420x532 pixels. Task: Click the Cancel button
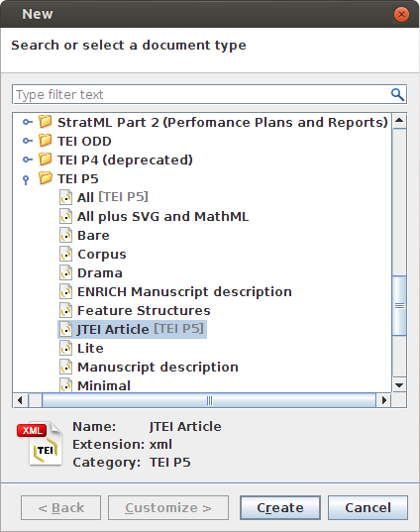[367, 507]
